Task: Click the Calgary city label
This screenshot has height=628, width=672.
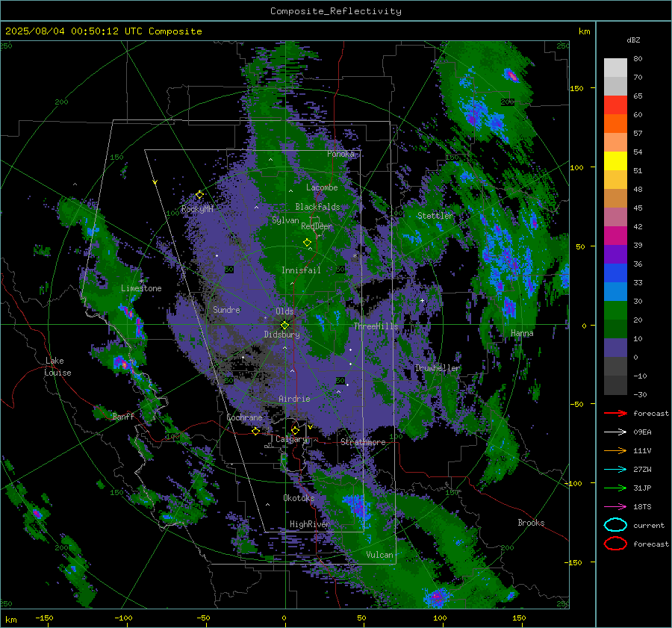Action: coord(291,439)
